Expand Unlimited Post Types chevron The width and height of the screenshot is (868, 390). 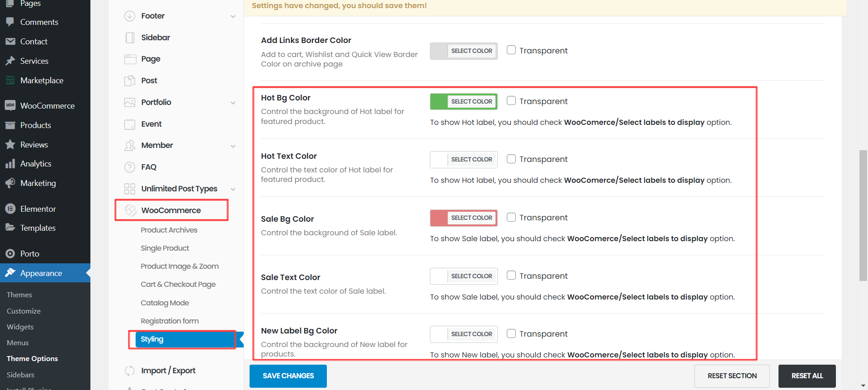tap(233, 189)
